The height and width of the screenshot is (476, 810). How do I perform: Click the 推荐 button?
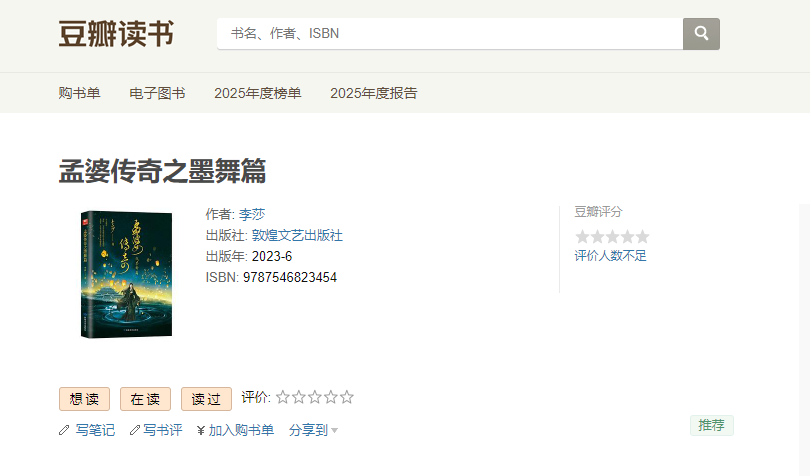pyautogui.click(x=711, y=425)
